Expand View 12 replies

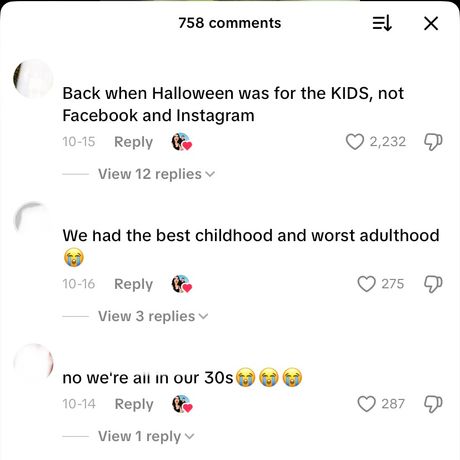click(x=156, y=174)
